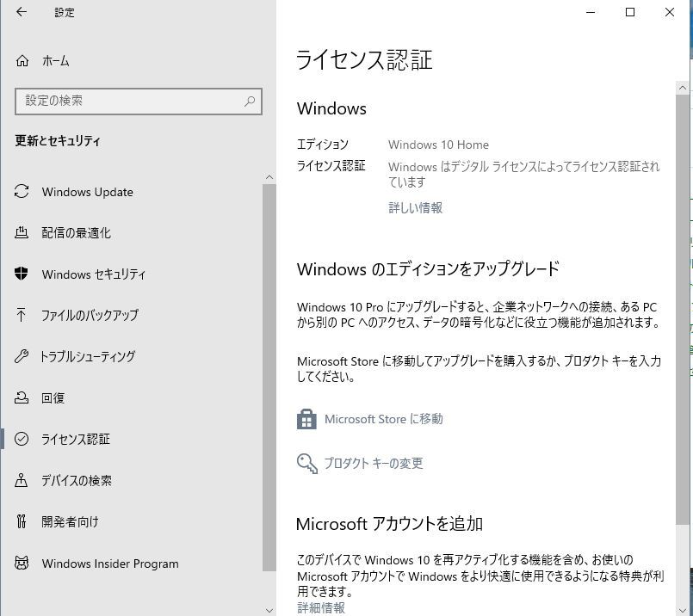The height and width of the screenshot is (616, 693).
Task: Open the 詳細情報 link at bottom
Action: [x=321, y=607]
